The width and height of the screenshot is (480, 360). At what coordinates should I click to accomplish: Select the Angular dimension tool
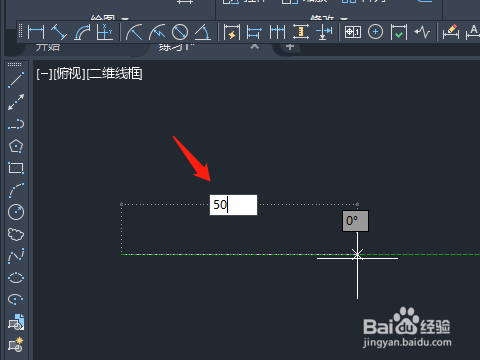tap(203, 32)
